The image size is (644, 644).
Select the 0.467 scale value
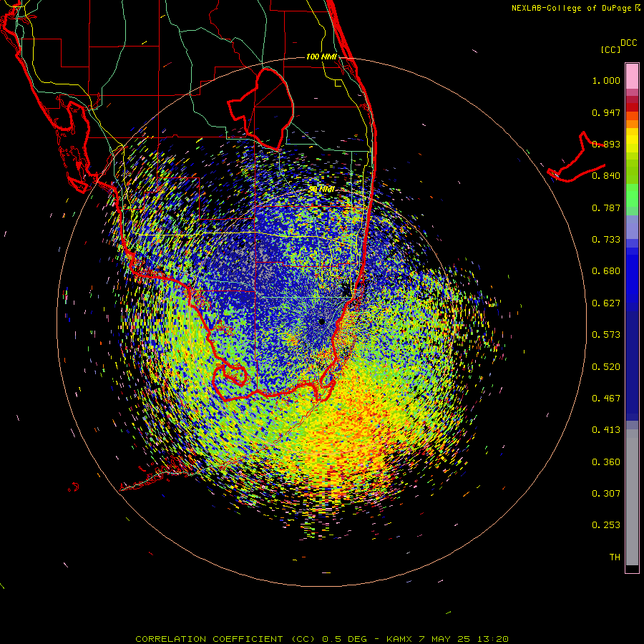pos(606,399)
